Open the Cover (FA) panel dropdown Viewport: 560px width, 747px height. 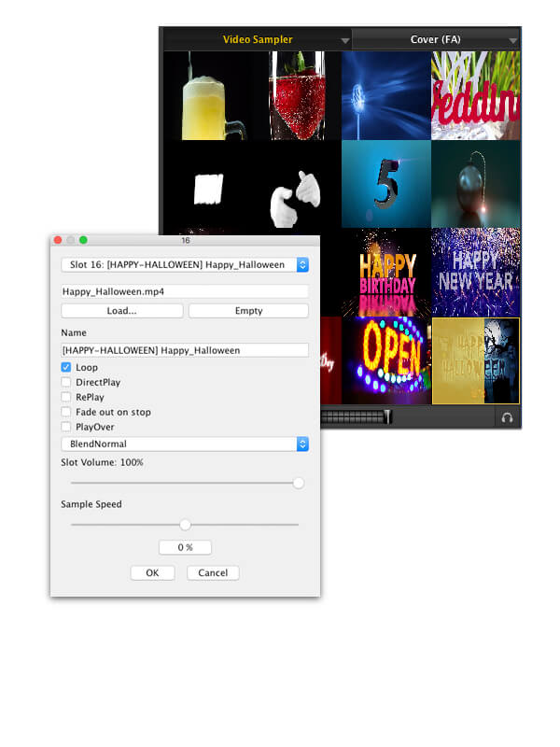click(x=513, y=40)
